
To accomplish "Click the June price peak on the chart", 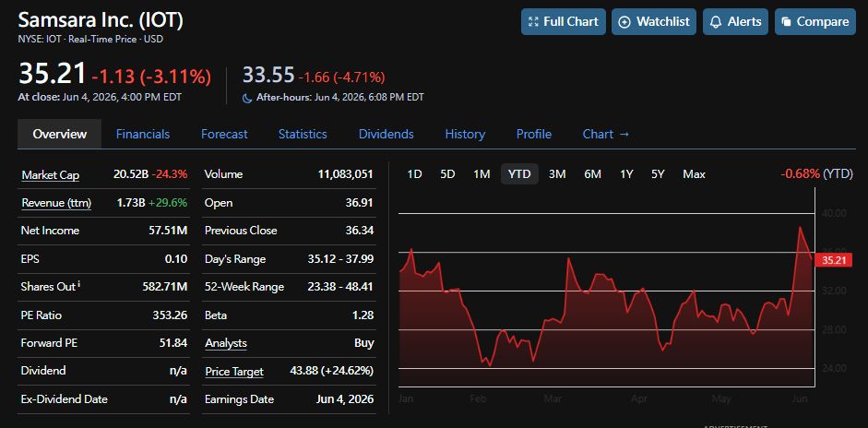I will tap(800, 227).
